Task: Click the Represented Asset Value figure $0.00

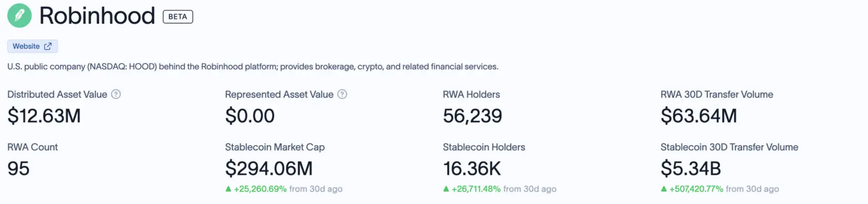Action: click(250, 116)
